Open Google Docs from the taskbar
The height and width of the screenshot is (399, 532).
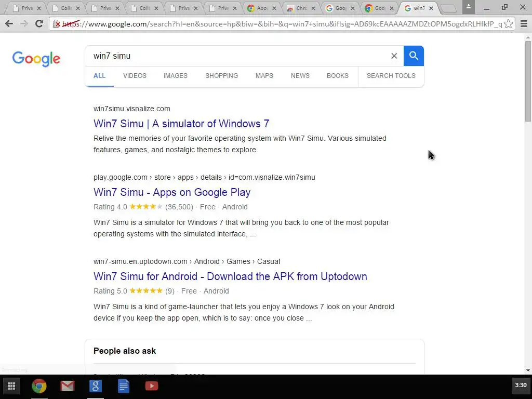(x=124, y=386)
